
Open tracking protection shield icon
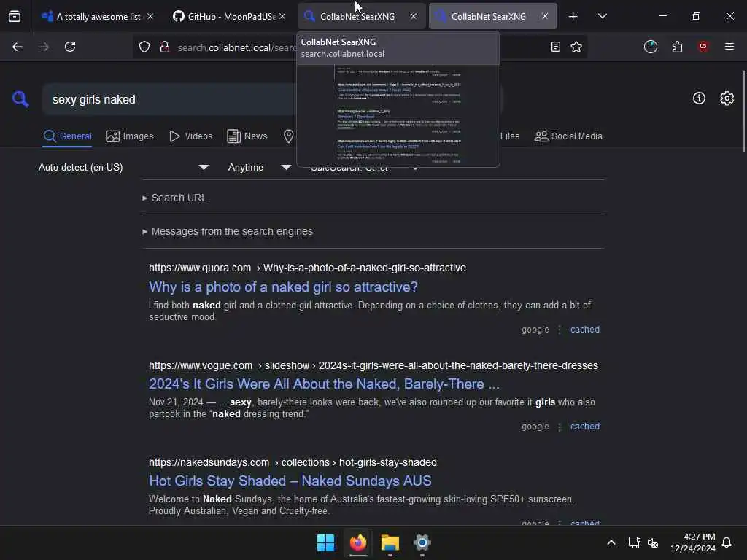tap(144, 47)
